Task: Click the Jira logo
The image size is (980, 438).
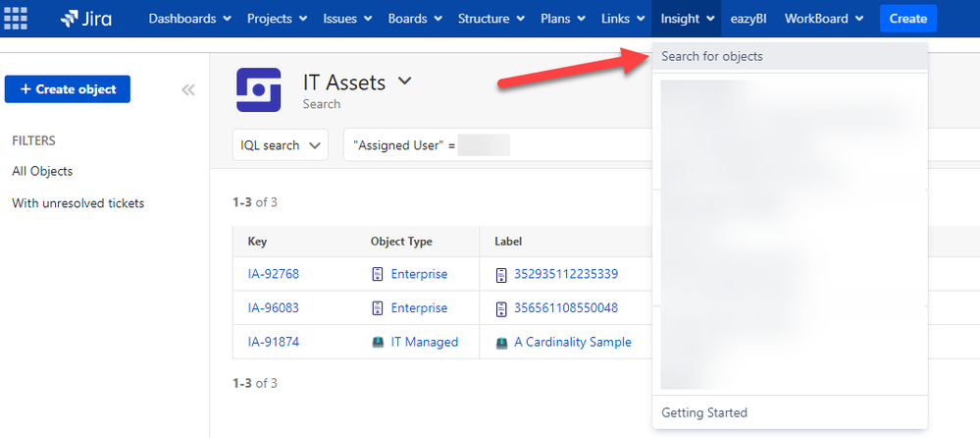Action: tap(86, 19)
